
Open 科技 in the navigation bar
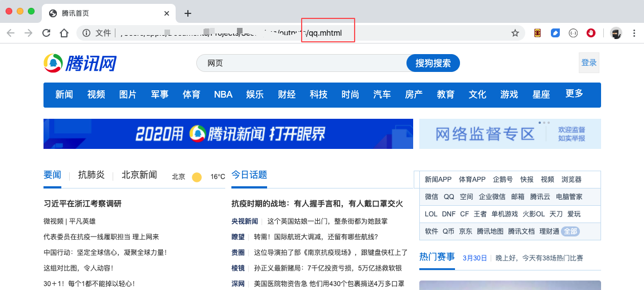(319, 94)
